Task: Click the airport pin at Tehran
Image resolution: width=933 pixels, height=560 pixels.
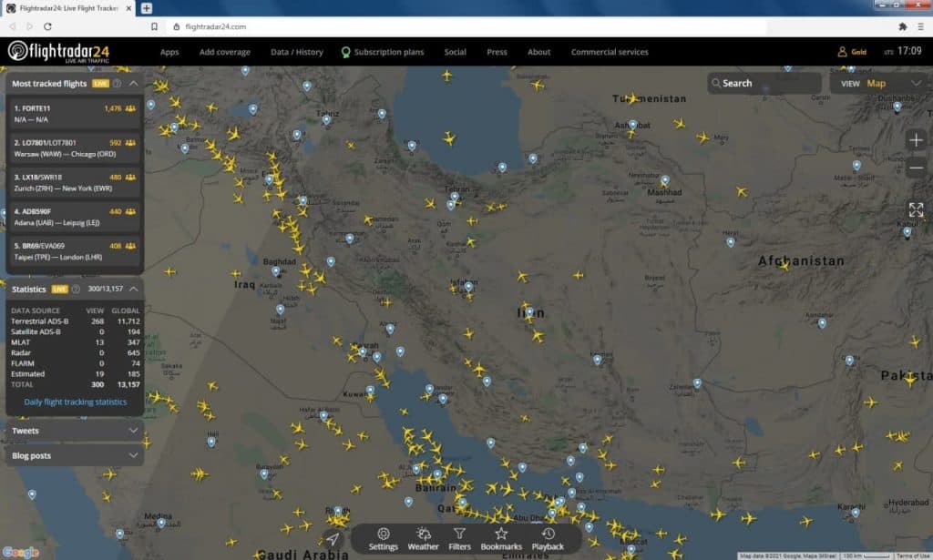Action: [x=455, y=197]
